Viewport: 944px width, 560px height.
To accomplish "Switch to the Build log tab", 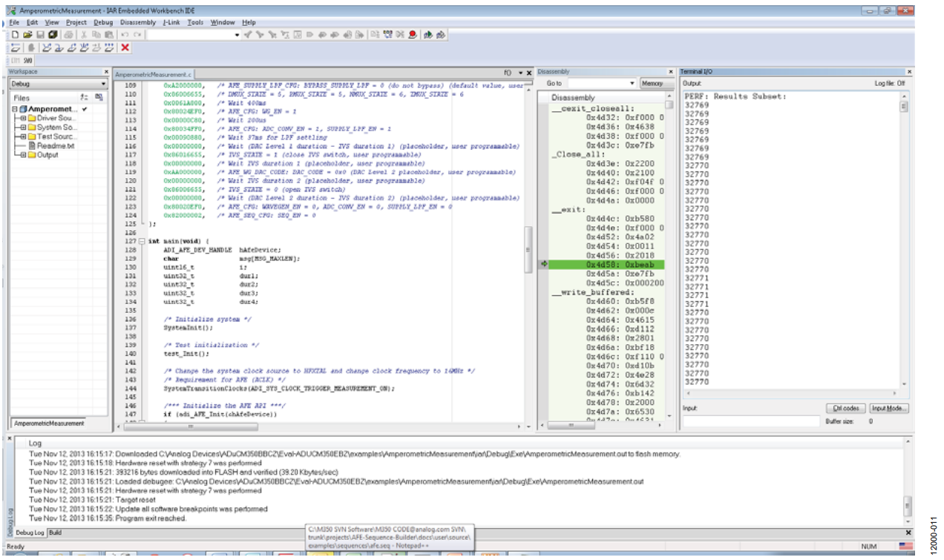I will coord(55,533).
